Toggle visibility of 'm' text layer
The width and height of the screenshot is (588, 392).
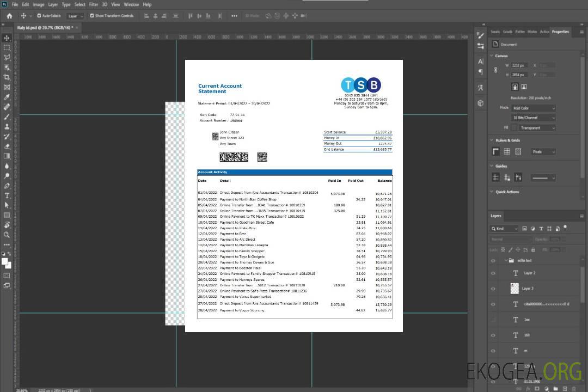(493, 351)
